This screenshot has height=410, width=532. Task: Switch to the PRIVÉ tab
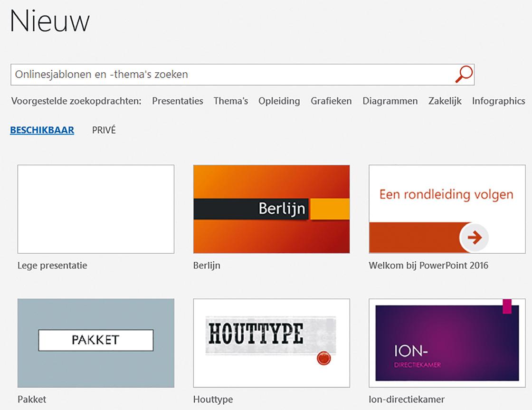(104, 130)
